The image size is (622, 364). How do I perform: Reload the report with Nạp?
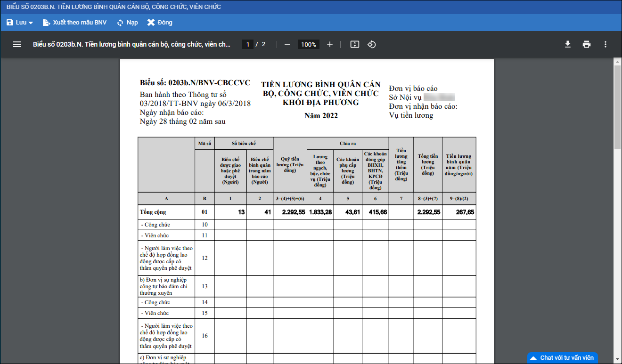(x=127, y=23)
